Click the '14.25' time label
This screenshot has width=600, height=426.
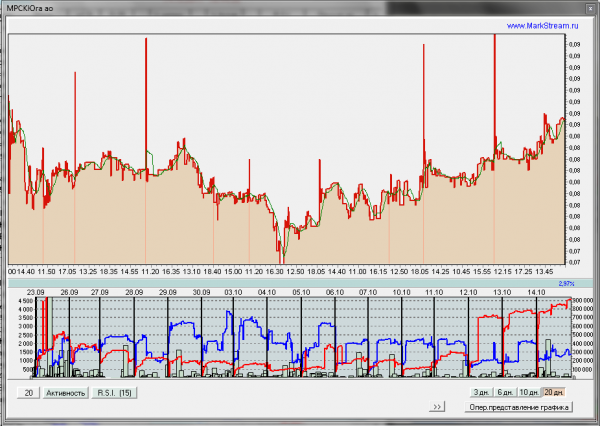[440, 272]
